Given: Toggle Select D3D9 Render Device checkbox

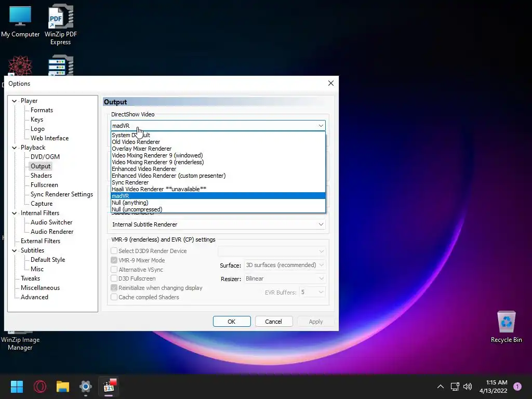Looking at the screenshot, I should tap(114, 251).
